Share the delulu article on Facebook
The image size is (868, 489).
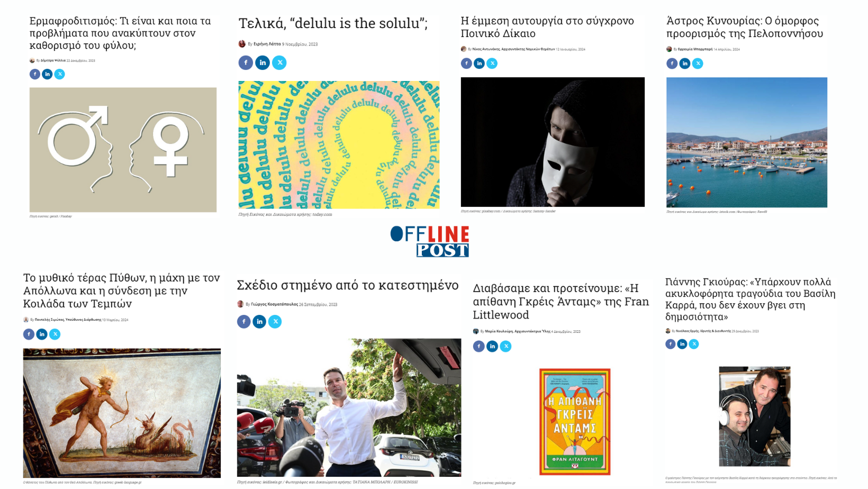click(246, 62)
